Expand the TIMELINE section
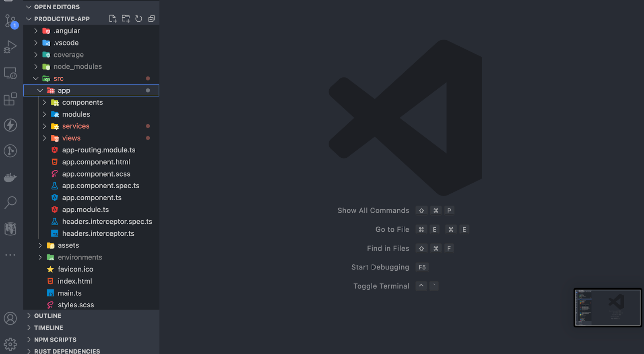The width and height of the screenshot is (644, 354). point(48,328)
